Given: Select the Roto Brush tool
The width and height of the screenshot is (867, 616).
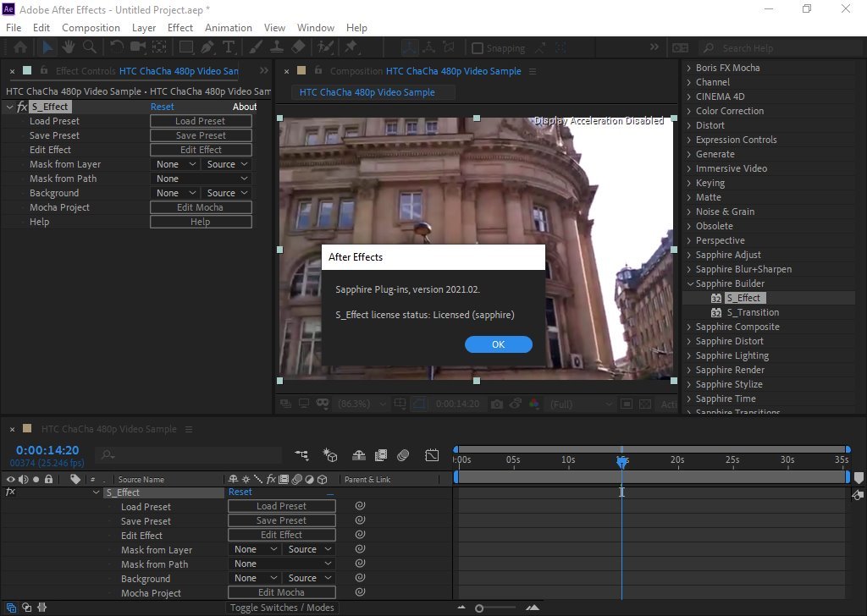Looking at the screenshot, I should click(325, 47).
